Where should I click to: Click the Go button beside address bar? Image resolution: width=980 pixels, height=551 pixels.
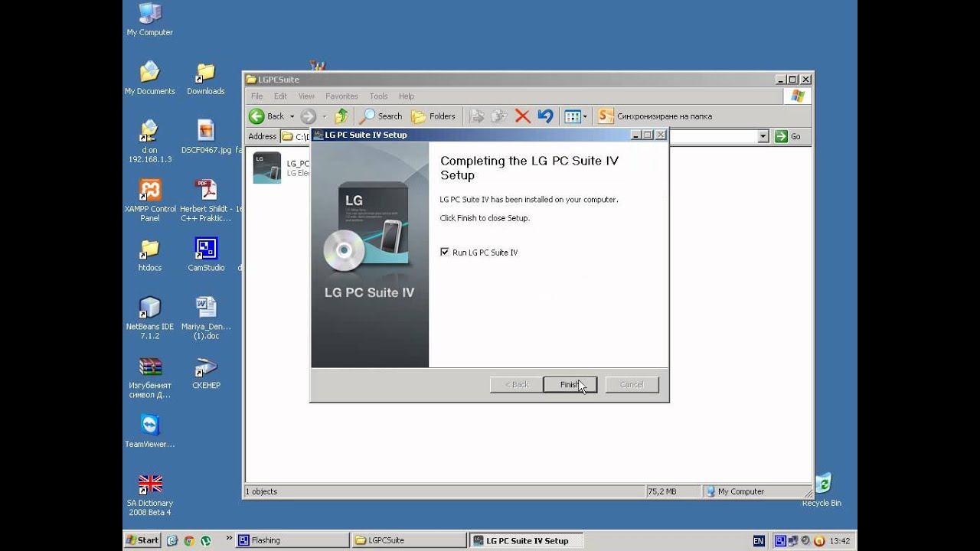coord(788,136)
